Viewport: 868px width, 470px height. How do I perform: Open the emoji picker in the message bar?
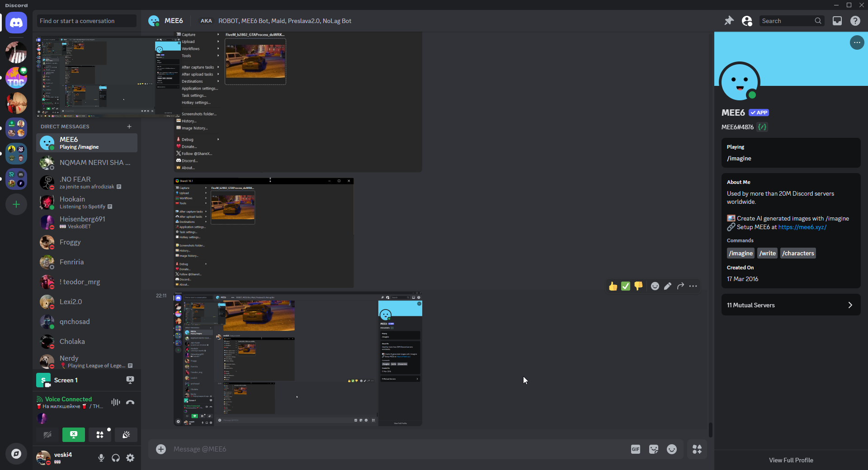672,449
